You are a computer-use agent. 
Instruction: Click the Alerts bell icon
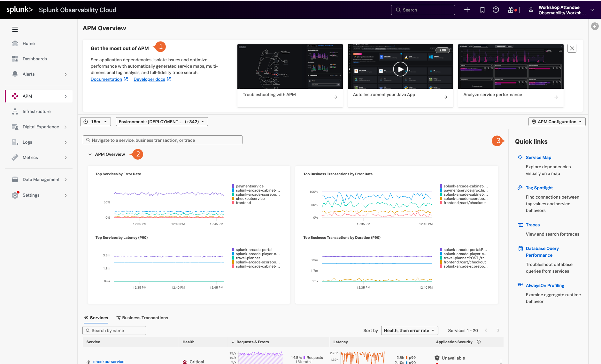click(15, 74)
